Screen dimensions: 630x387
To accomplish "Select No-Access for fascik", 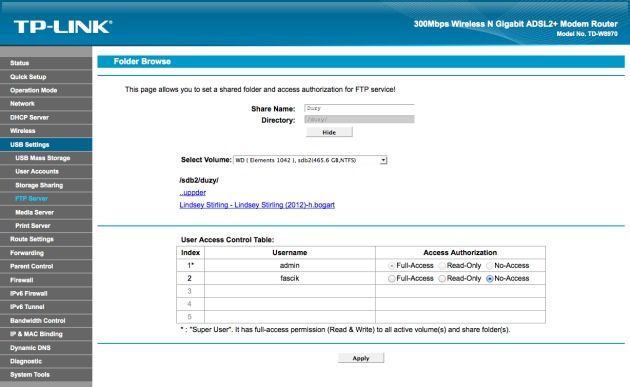I will (x=489, y=278).
